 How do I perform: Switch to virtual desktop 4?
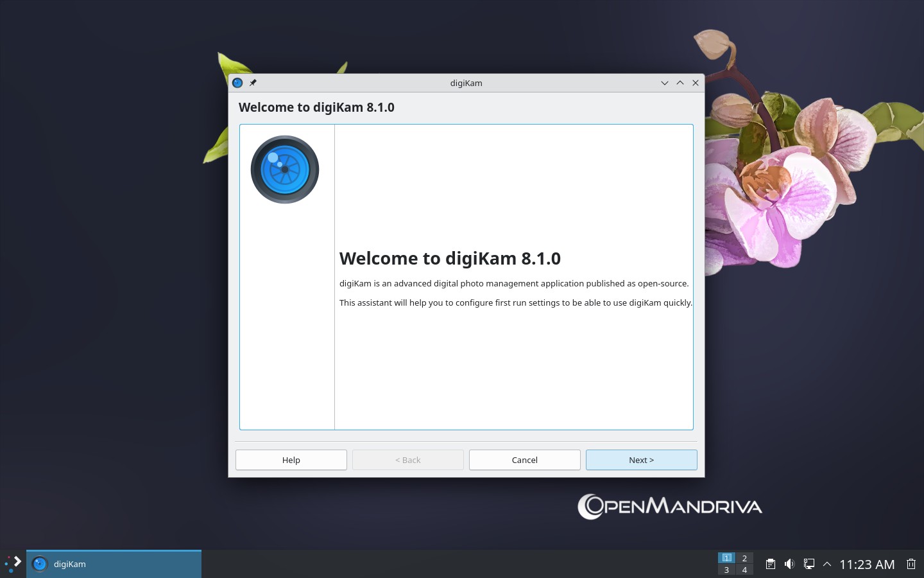pos(744,570)
